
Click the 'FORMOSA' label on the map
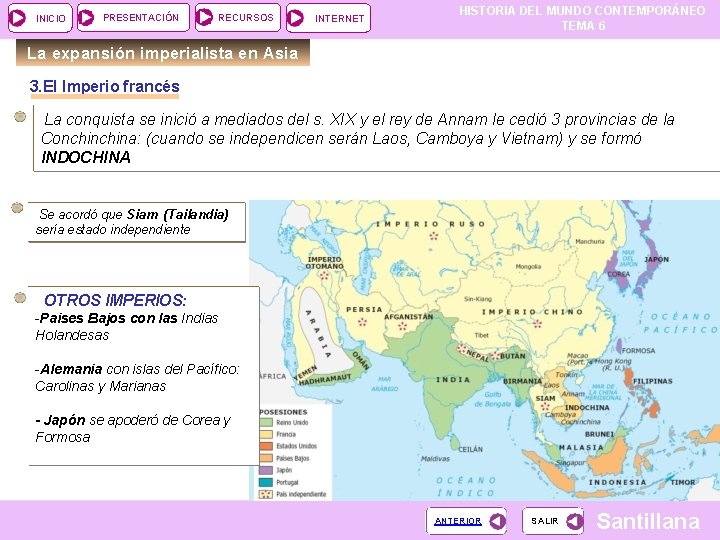click(638, 350)
